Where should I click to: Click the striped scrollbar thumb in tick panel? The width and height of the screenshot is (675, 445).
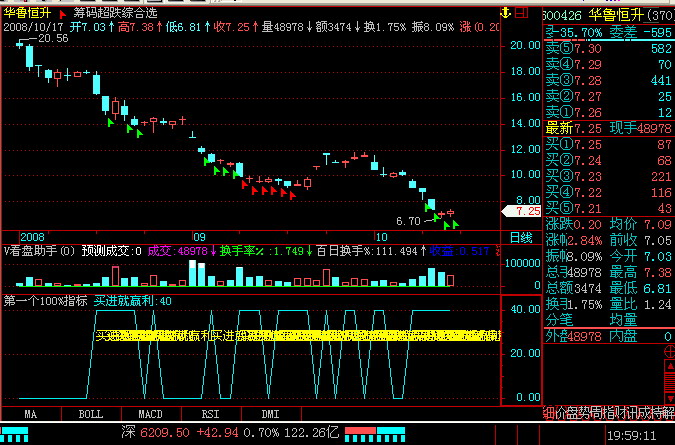tap(670, 381)
